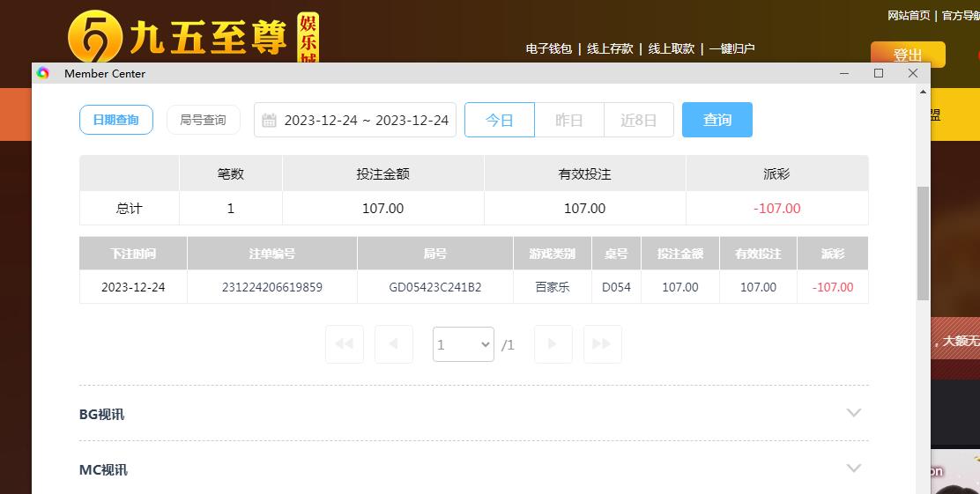Click the red -107.00 total payout value

pos(777,208)
